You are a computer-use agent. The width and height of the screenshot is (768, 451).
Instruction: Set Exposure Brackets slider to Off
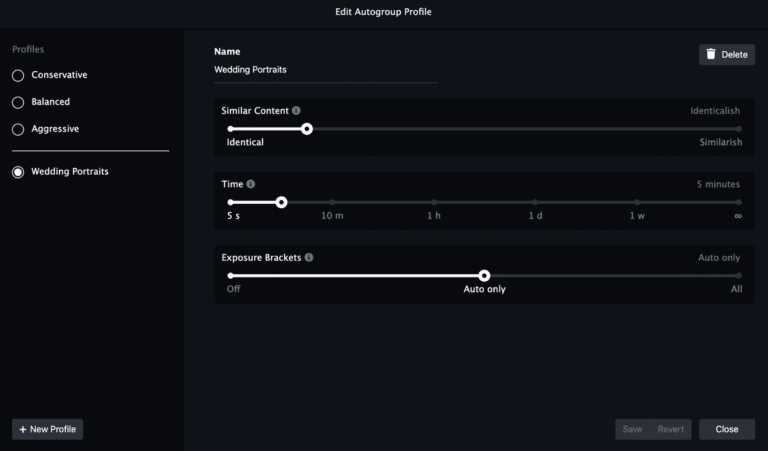pyautogui.click(x=230, y=275)
